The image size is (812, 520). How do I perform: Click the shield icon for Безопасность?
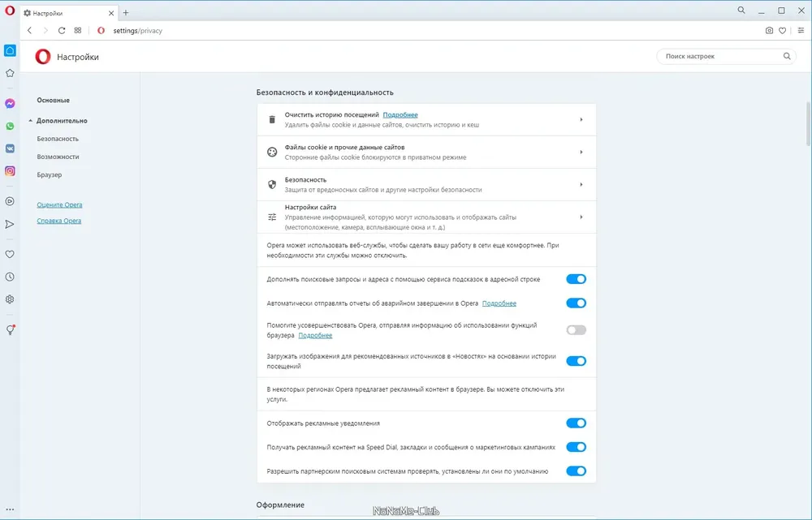click(272, 185)
